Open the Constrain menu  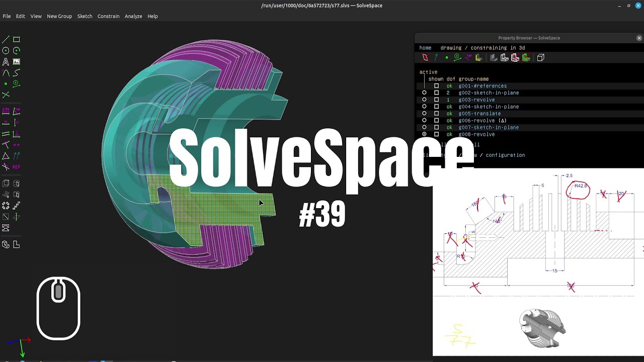[x=108, y=16]
